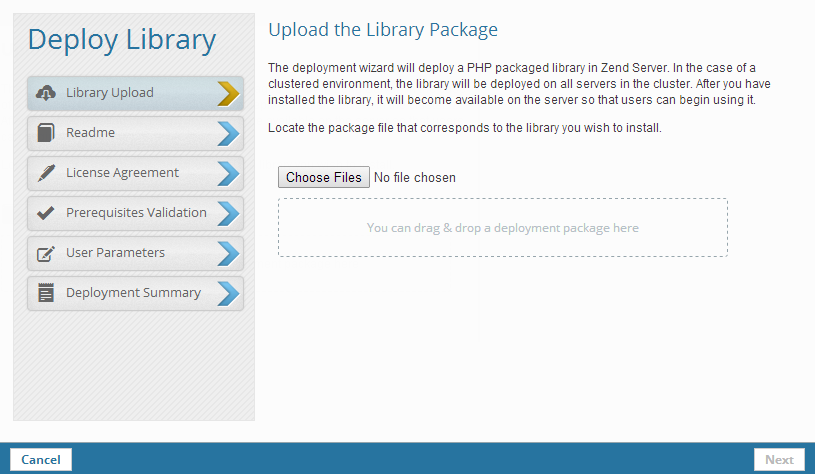
Task: Go to the Readme step label
Action: pyautogui.click(x=90, y=133)
